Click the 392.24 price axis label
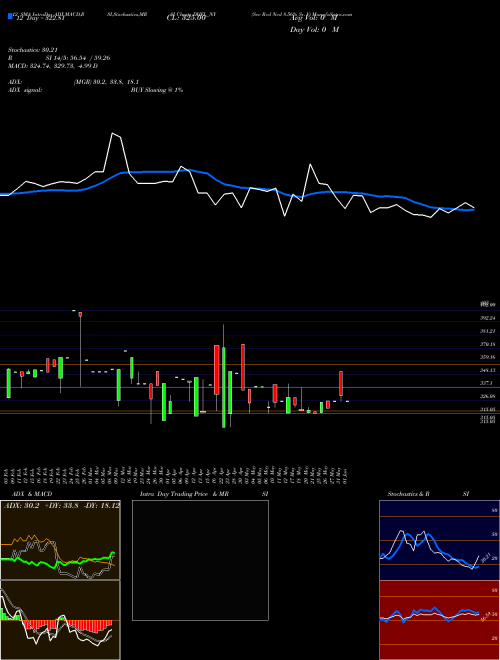The height and width of the screenshot is (660, 500). 488,318
